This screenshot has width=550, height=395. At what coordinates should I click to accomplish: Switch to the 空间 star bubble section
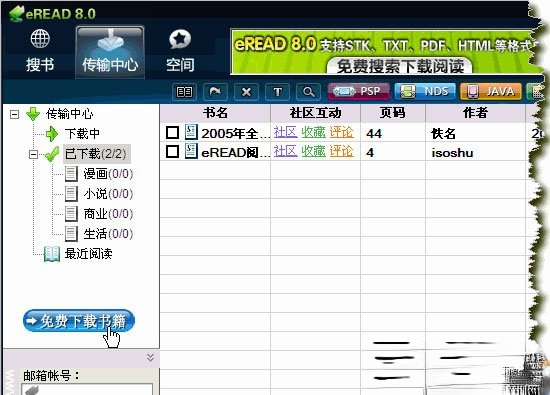180,50
